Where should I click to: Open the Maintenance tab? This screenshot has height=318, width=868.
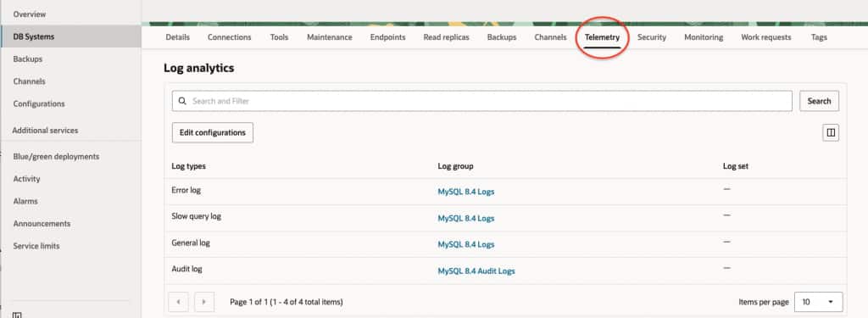tap(330, 37)
